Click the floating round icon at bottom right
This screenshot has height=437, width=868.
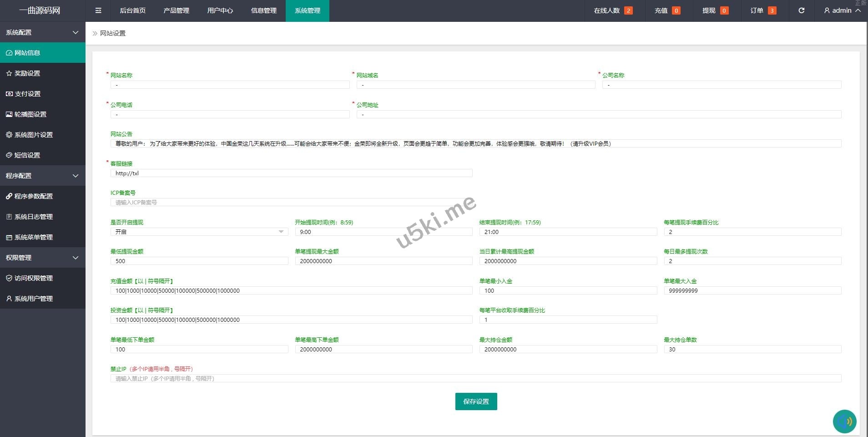[844, 422]
